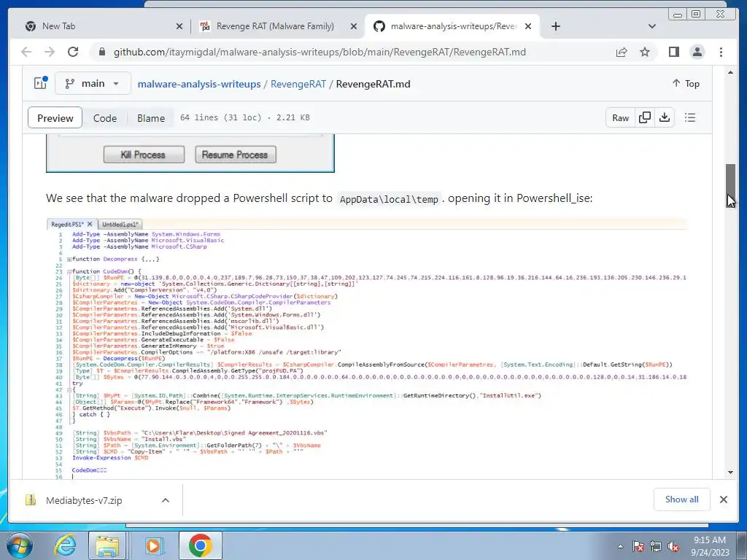Reload the current GitHub page
Viewport: 747px width, 560px height.
click(x=73, y=52)
